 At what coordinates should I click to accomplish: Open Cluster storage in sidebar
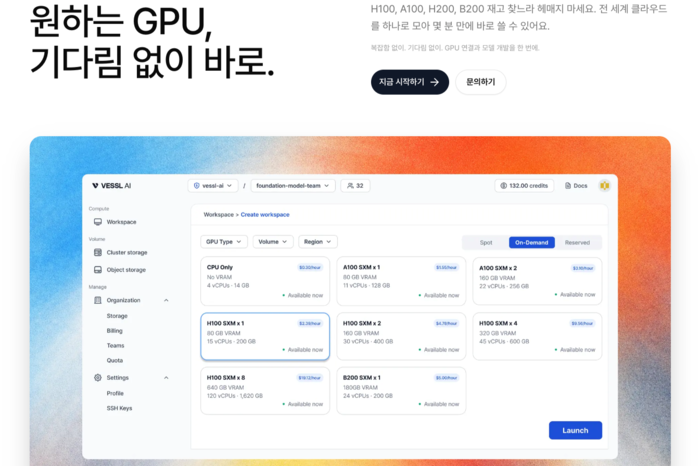[x=127, y=252]
